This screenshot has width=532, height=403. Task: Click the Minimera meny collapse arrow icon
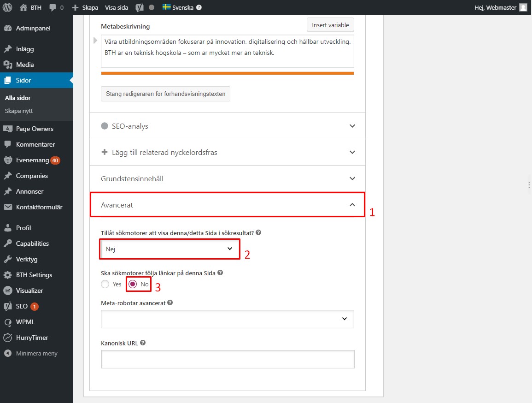point(8,353)
